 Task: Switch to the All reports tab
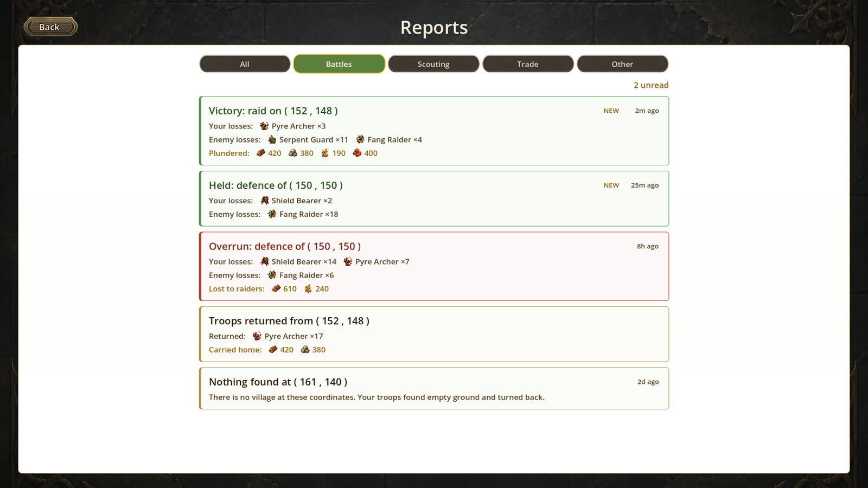(245, 64)
